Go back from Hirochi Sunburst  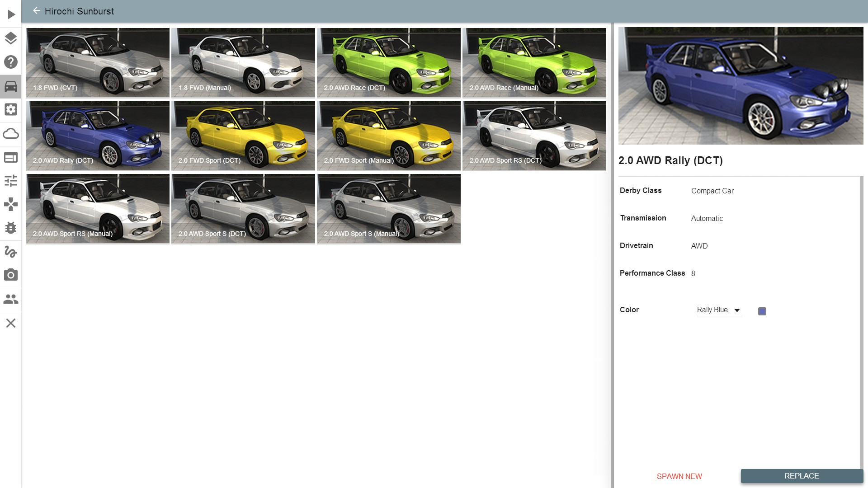(37, 11)
